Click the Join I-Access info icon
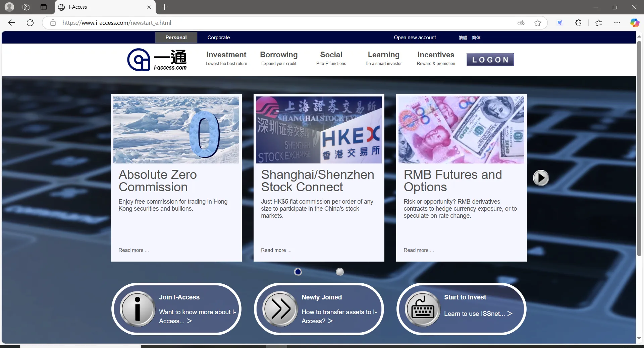 point(138,309)
